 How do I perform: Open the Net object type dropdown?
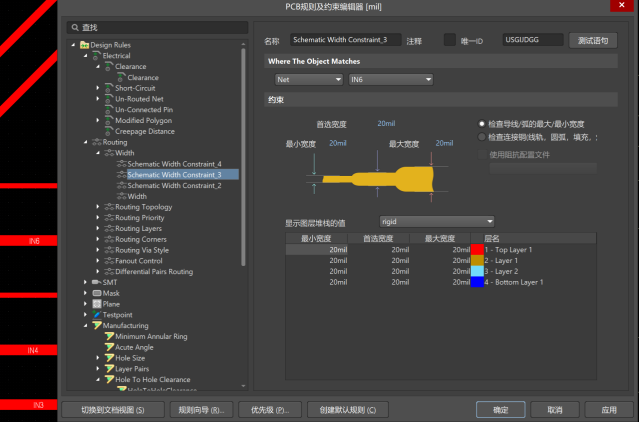308,78
